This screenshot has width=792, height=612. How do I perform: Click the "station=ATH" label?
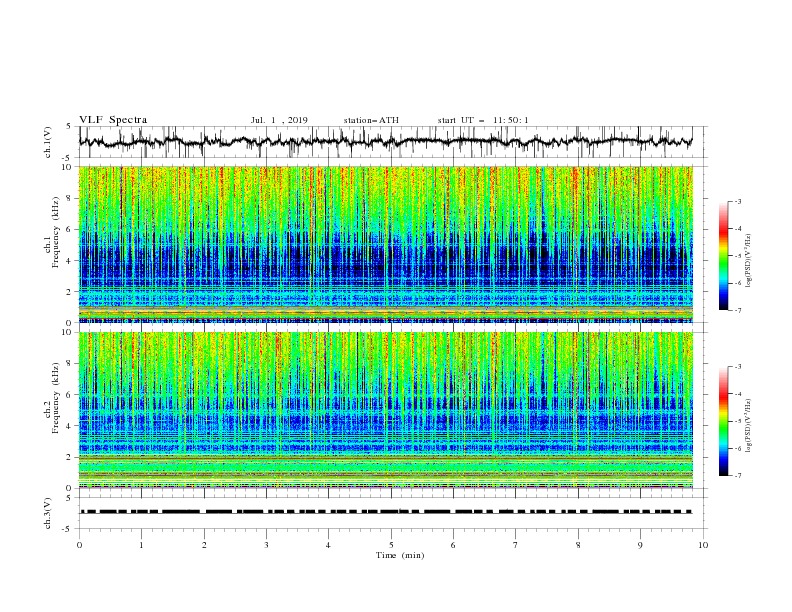371,120
